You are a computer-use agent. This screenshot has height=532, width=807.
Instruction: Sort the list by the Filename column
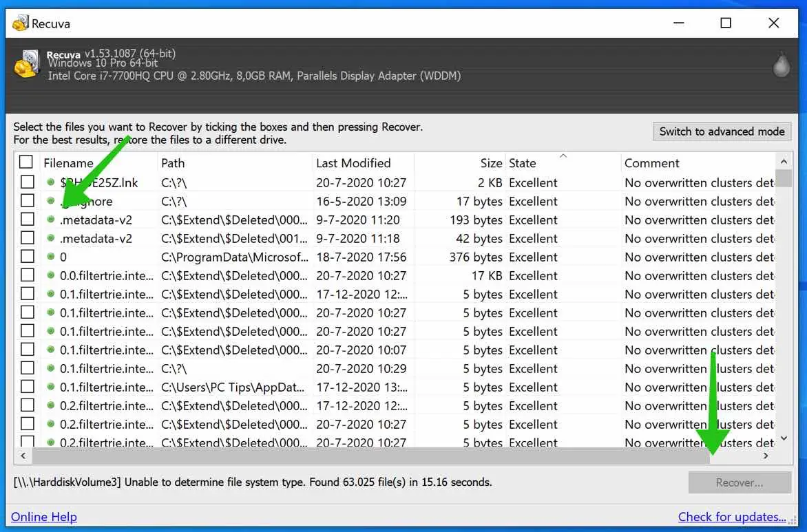98,163
